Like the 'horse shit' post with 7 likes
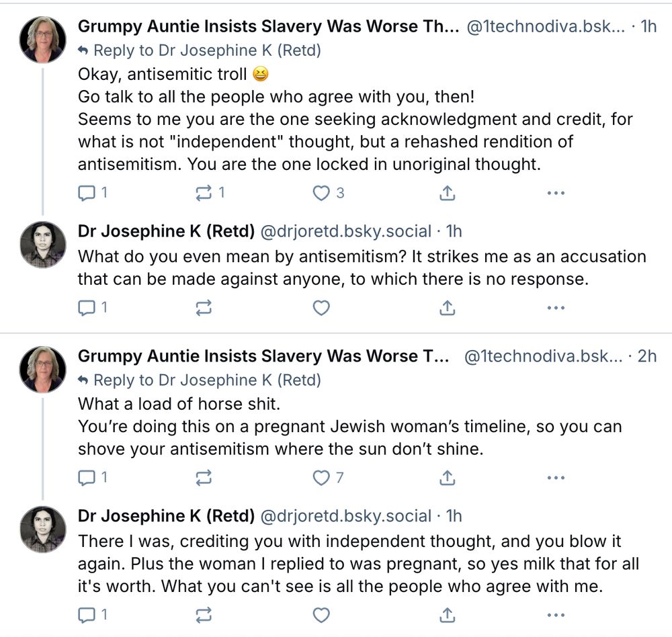This screenshot has width=672, height=637. (329, 477)
